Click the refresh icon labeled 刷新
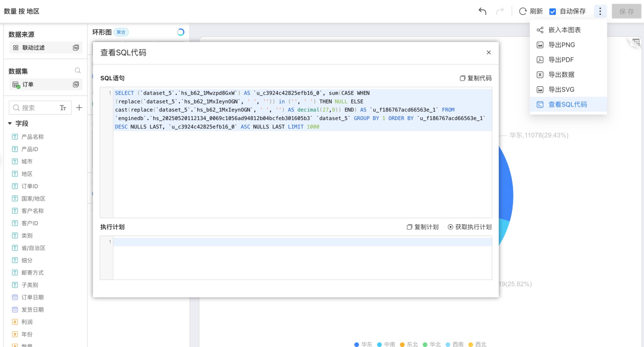The width and height of the screenshot is (644, 347). point(522,11)
